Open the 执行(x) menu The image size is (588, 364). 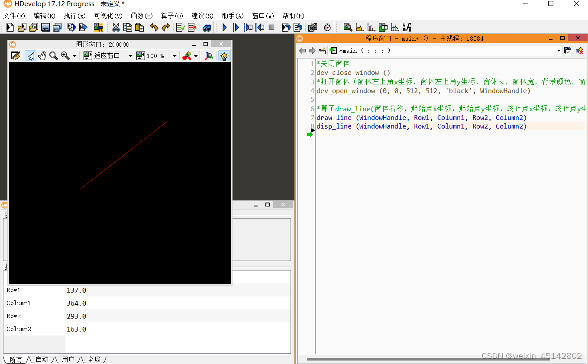(74, 16)
